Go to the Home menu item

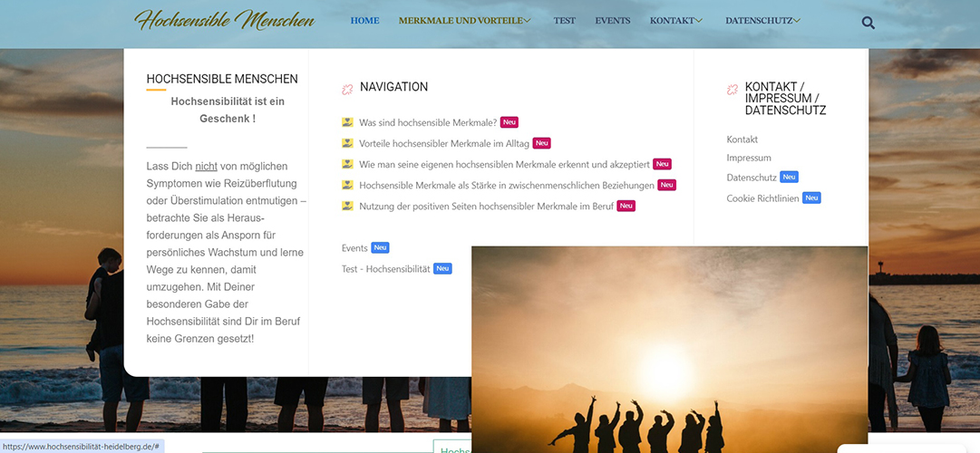[x=365, y=21]
